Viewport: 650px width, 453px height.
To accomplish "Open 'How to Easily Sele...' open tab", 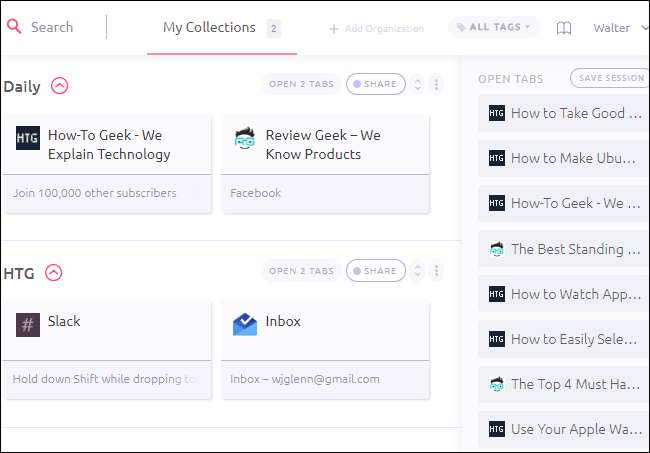I will click(x=564, y=339).
